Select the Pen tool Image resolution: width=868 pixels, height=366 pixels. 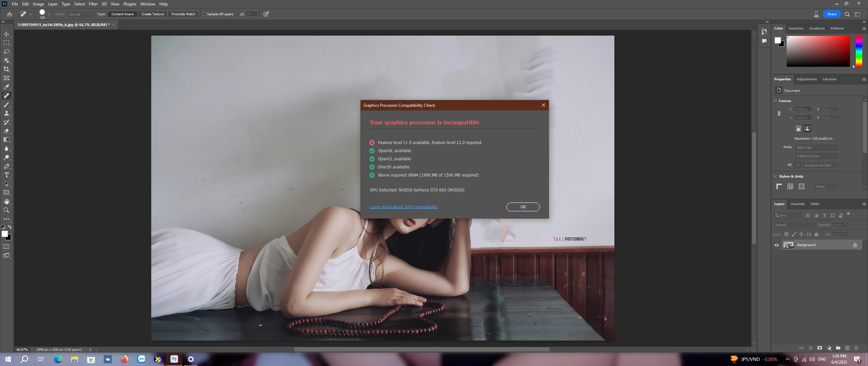tap(6, 166)
